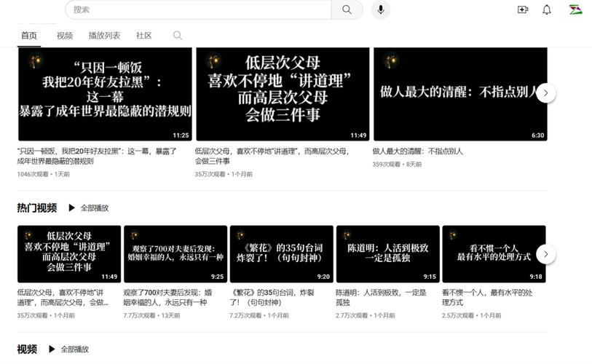Open 视频 section heading link
Screen dimensions: 592x364
[x=27, y=349]
